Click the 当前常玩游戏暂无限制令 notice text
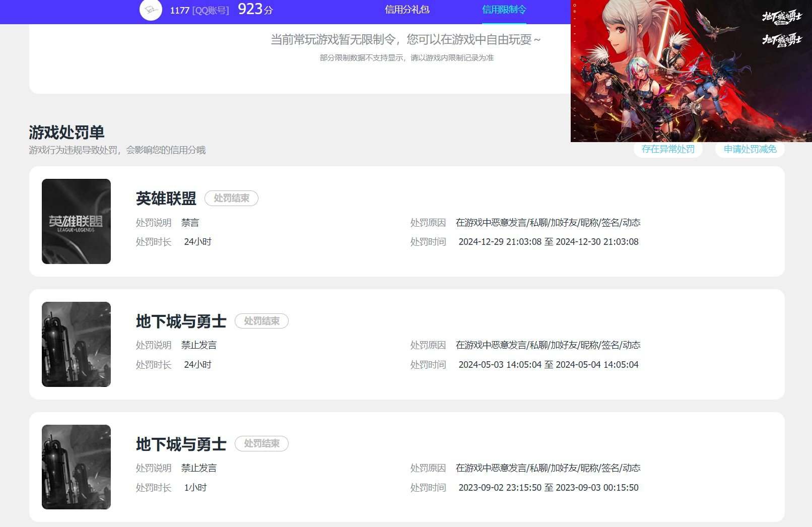This screenshot has height=527, width=812. tap(405, 39)
